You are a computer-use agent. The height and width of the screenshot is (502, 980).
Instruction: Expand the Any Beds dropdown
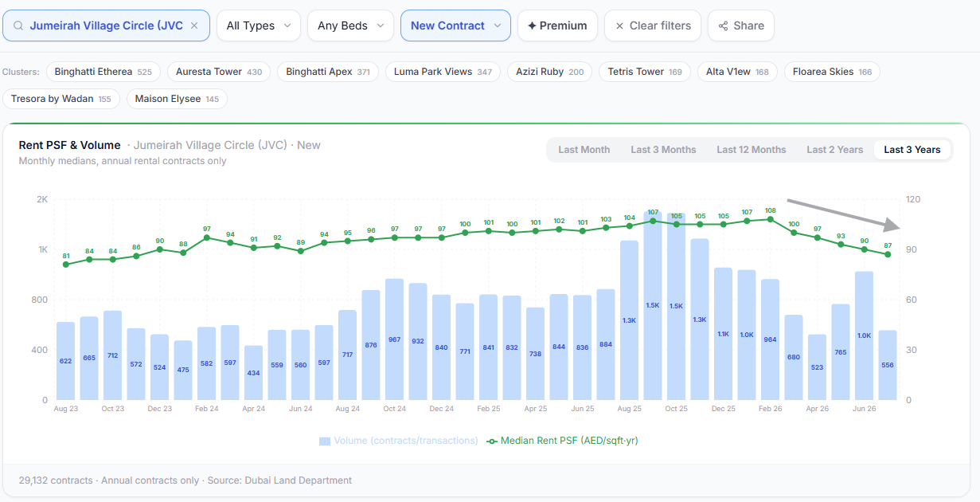(350, 25)
